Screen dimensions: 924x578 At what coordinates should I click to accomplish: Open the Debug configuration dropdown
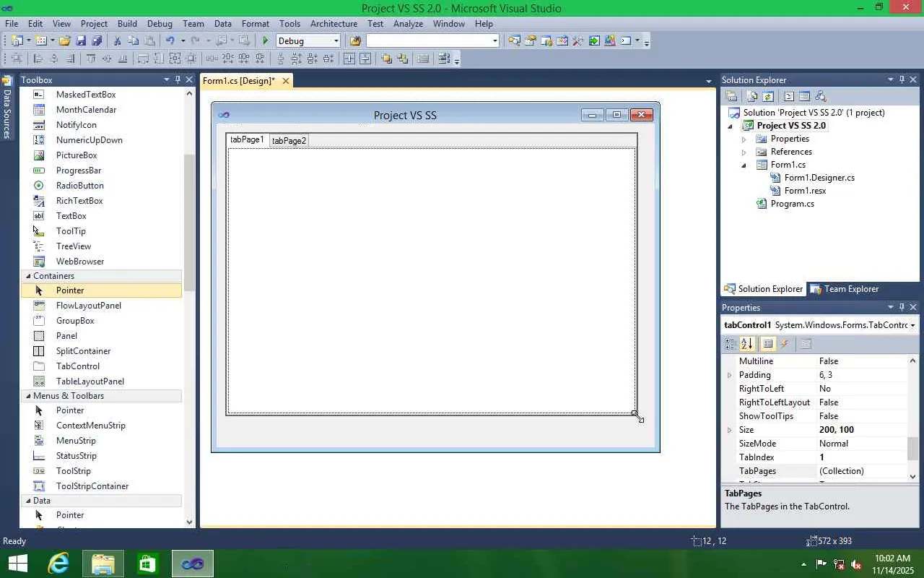[336, 40]
